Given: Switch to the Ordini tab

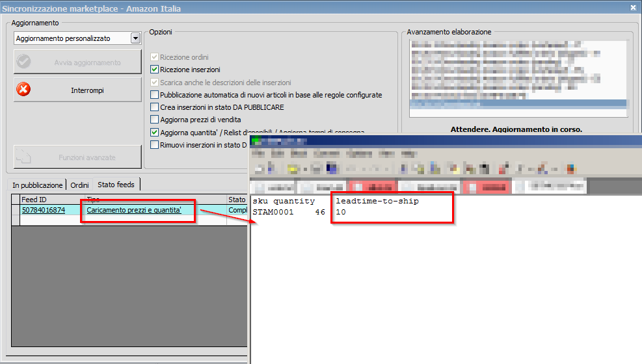Looking at the screenshot, I should (79, 185).
